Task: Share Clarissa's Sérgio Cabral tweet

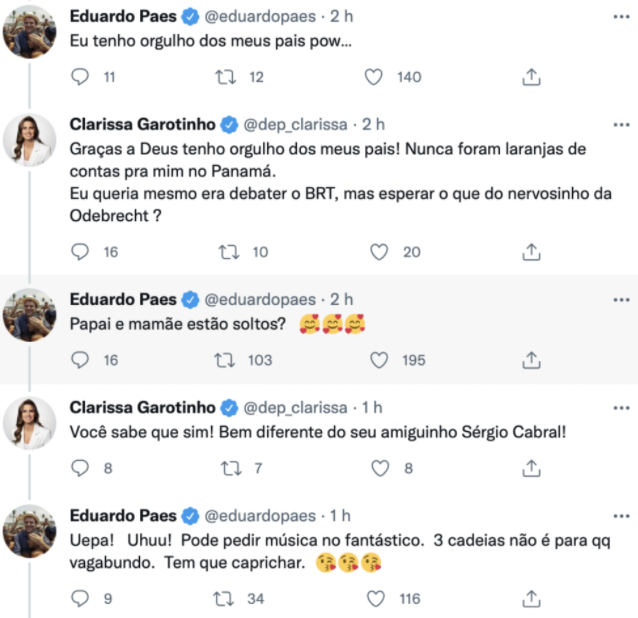Action: 532,467
